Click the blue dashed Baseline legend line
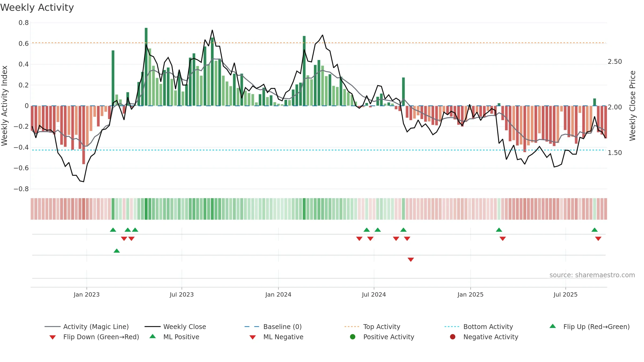The height and width of the screenshot is (362, 644). 252,327
